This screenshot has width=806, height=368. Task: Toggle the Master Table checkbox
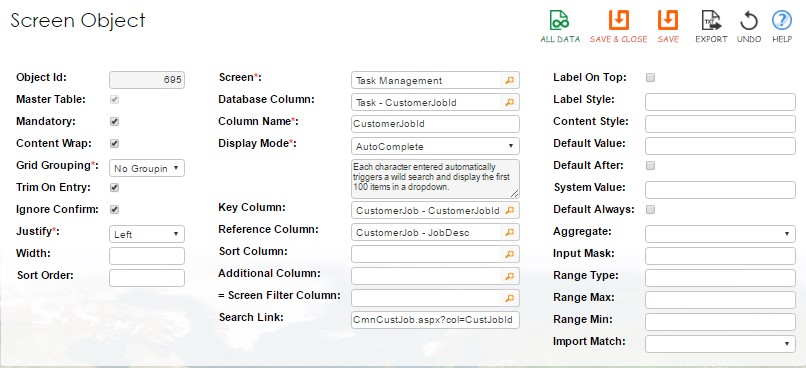point(115,100)
